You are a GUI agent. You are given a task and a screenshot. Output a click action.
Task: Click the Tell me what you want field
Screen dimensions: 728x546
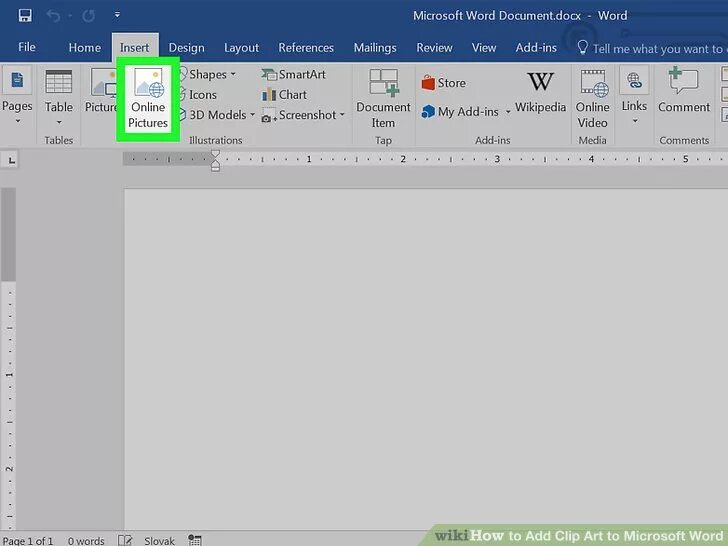click(x=651, y=48)
